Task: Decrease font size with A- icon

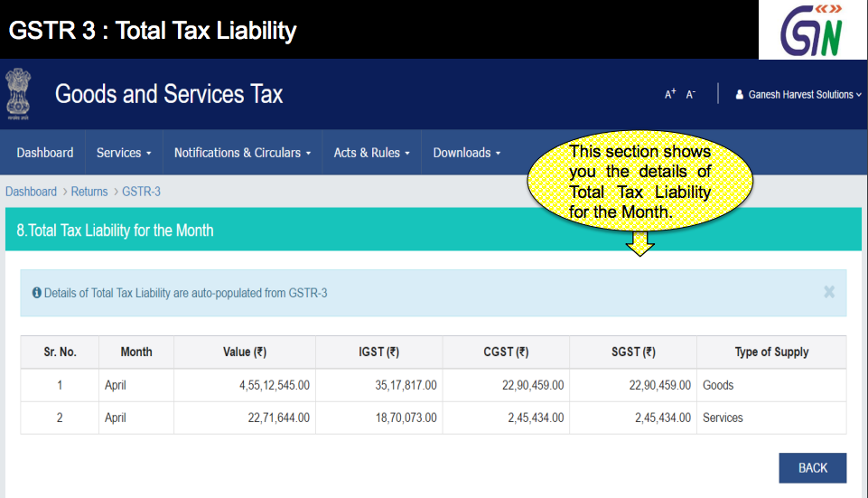Action: point(690,94)
